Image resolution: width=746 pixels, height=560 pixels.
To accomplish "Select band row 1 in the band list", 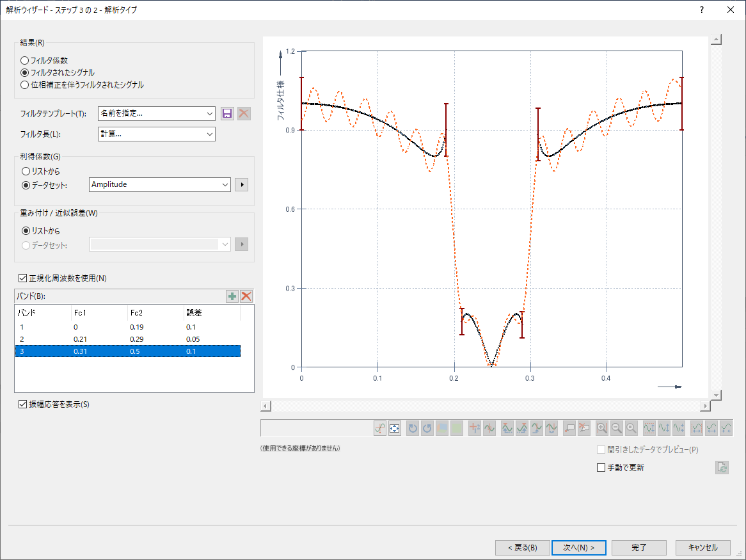I will coord(128,327).
